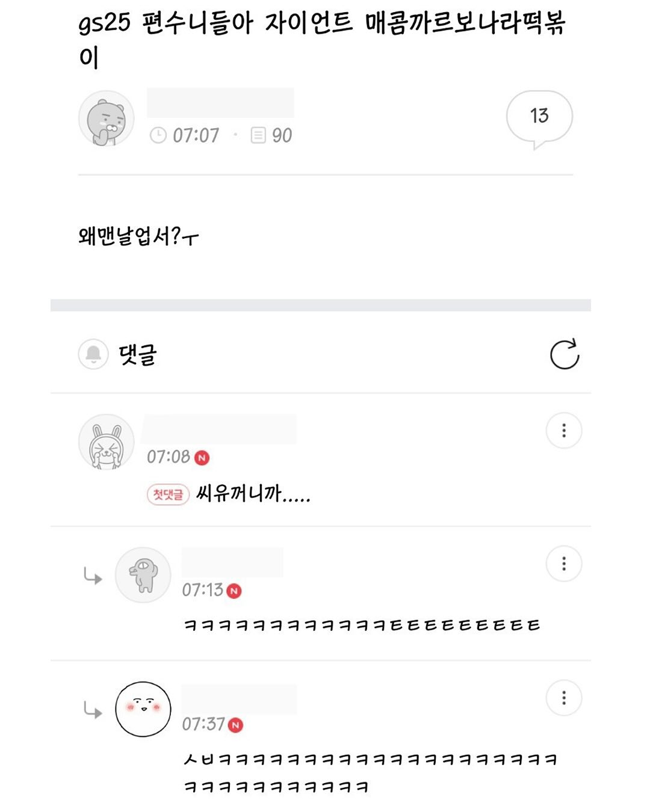The image size is (650, 812).
Task: Click the reply arrow icon at 07:13
Action: click(x=93, y=577)
